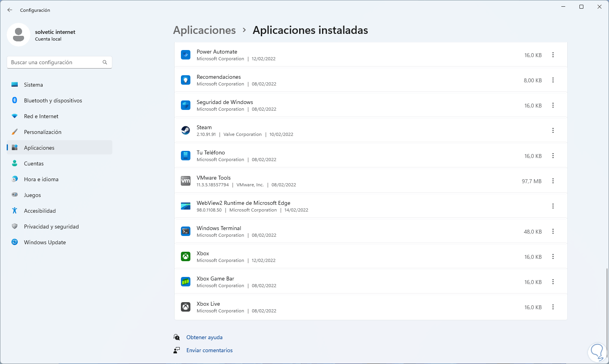Click the back arrow in title bar
Image resolution: width=609 pixels, height=364 pixels.
click(x=10, y=10)
